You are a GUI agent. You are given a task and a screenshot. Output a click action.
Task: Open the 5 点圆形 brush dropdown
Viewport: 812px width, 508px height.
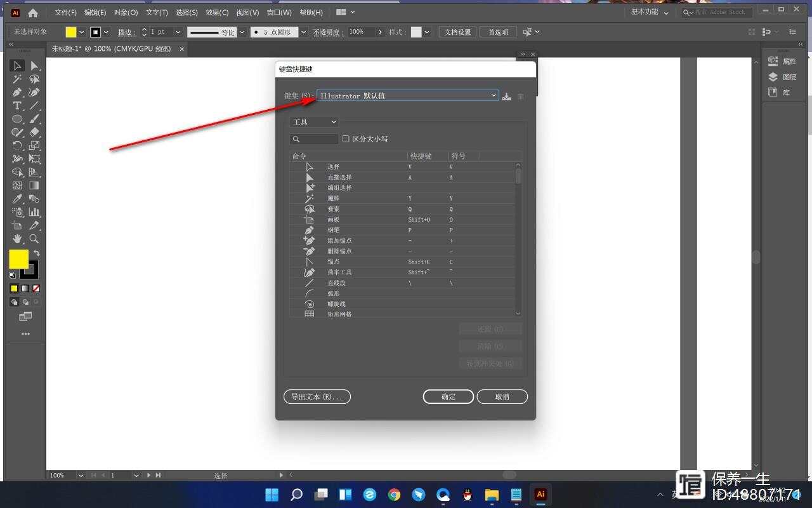(303, 32)
